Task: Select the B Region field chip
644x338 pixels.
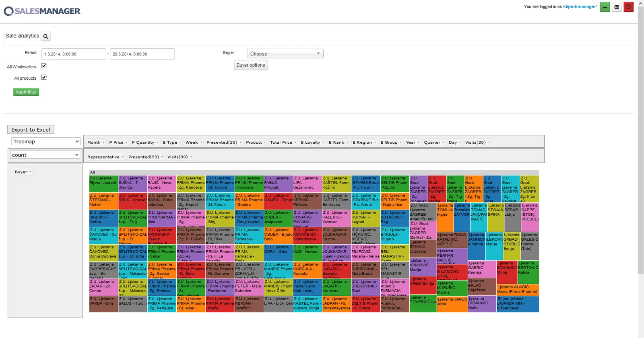Action: 362,142
